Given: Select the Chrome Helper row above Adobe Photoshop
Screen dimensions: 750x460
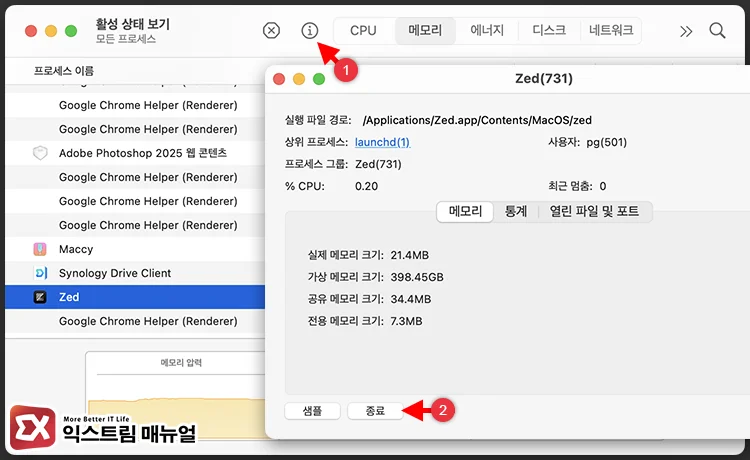Looking at the screenshot, I should (x=135, y=129).
